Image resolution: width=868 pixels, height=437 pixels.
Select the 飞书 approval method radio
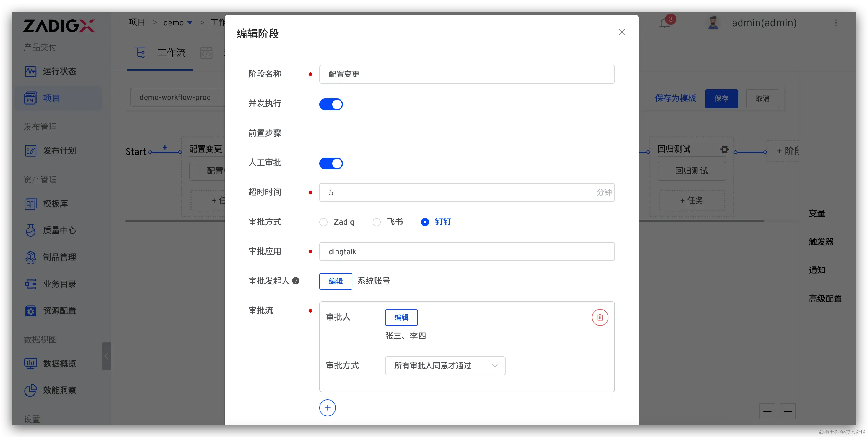pyautogui.click(x=376, y=222)
